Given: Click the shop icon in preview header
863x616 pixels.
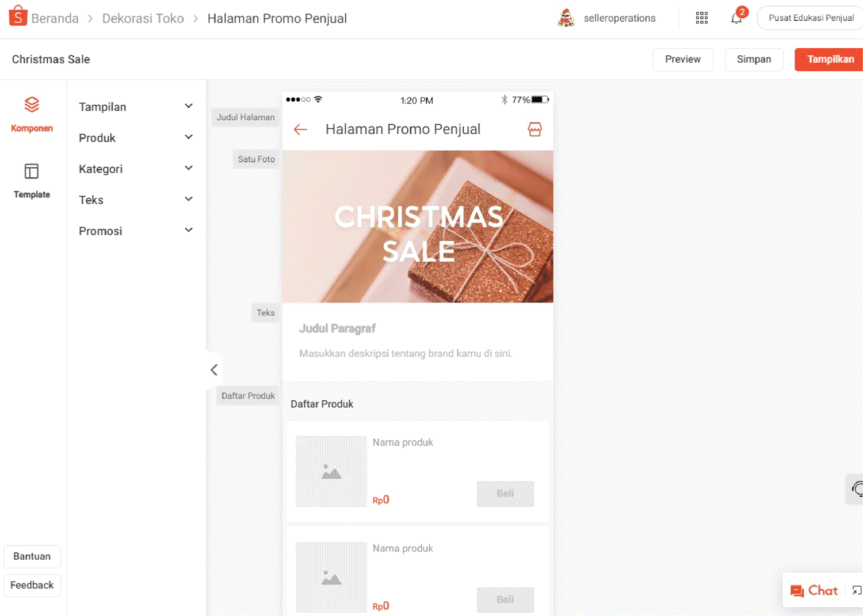Looking at the screenshot, I should tap(534, 129).
